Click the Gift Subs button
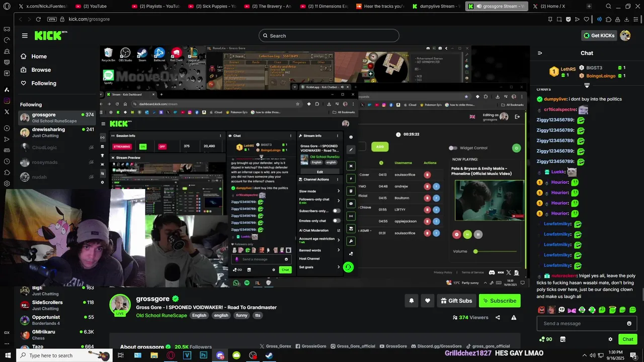This screenshot has height=362, width=644. click(x=456, y=301)
